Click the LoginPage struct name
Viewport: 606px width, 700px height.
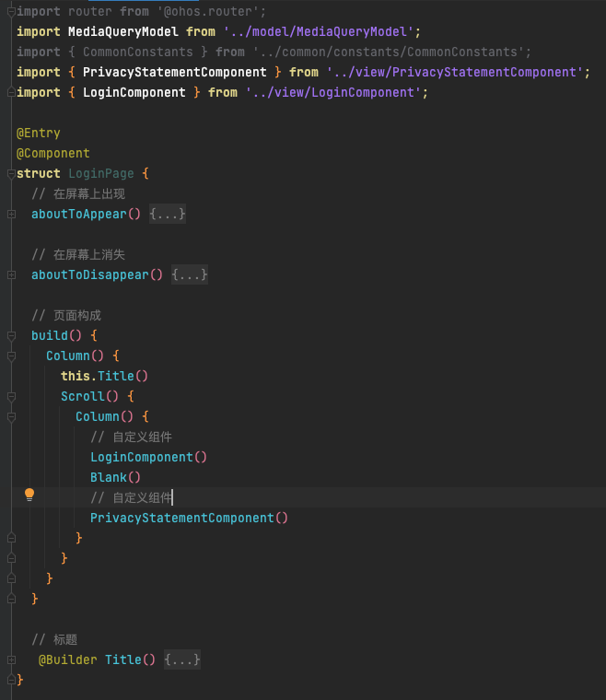click(x=101, y=174)
